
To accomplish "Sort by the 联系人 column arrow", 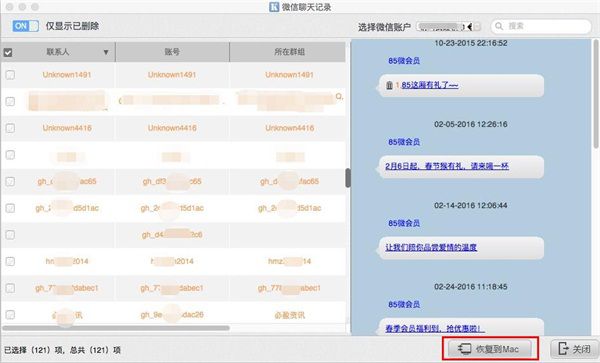I will coord(106,52).
